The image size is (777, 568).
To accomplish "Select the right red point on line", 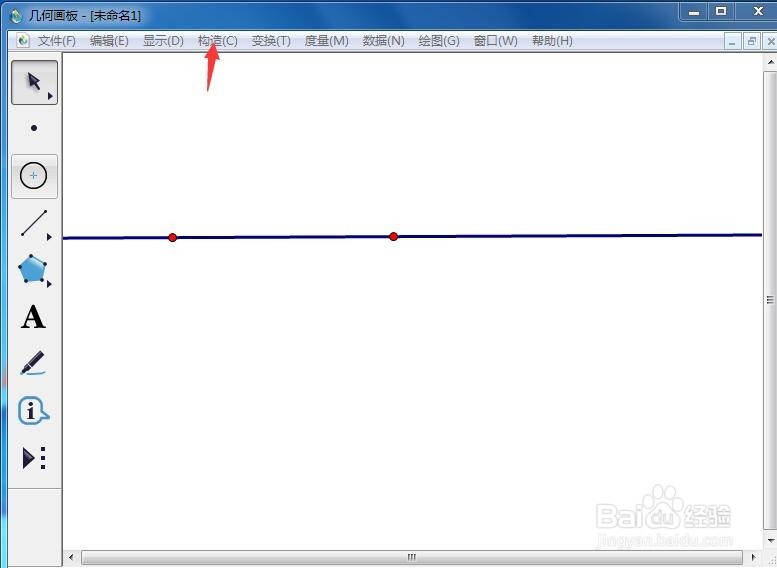I will [x=393, y=236].
